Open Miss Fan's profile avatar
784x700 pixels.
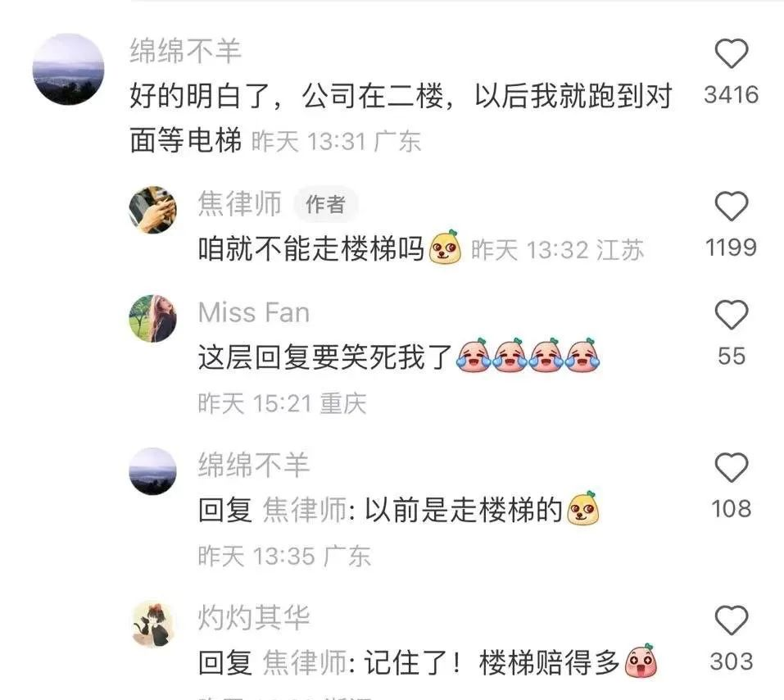click(153, 318)
